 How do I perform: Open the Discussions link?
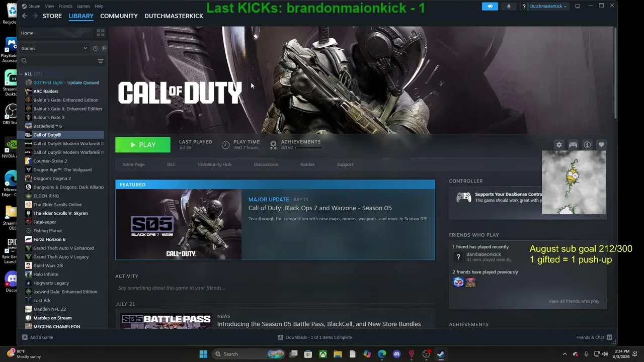point(266,164)
